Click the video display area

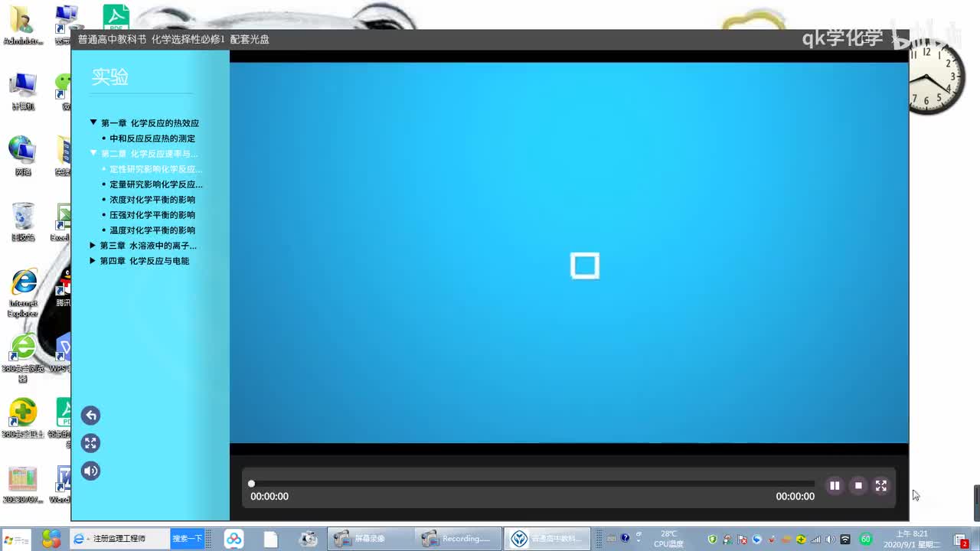pos(569,253)
